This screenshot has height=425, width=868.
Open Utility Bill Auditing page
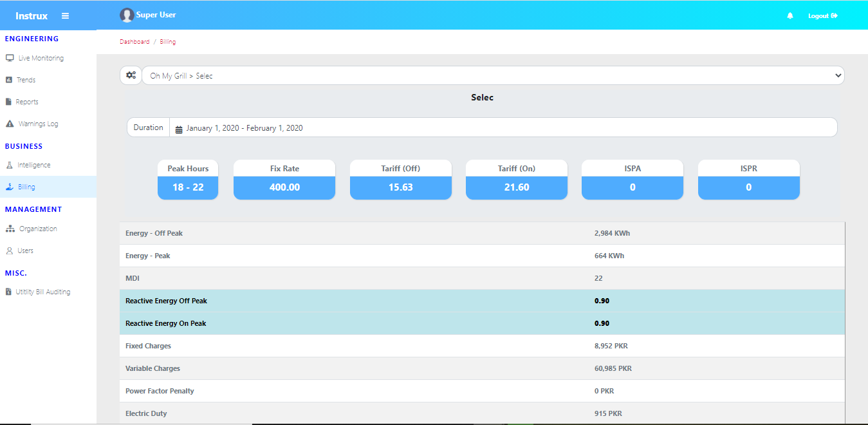click(42, 292)
